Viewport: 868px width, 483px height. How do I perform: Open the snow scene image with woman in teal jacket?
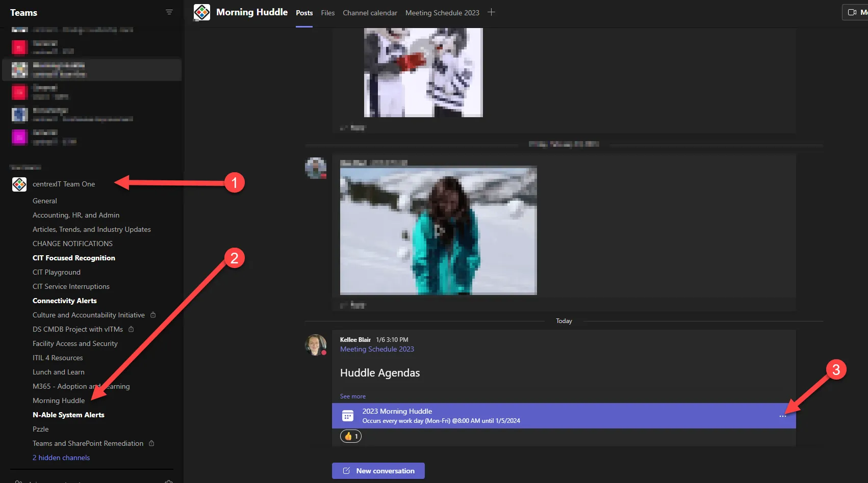pos(439,230)
